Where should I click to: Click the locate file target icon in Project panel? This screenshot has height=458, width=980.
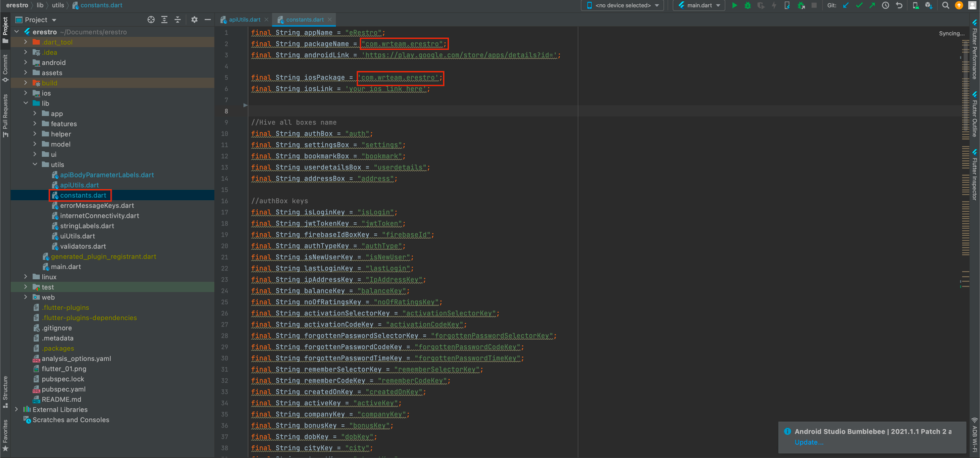151,20
